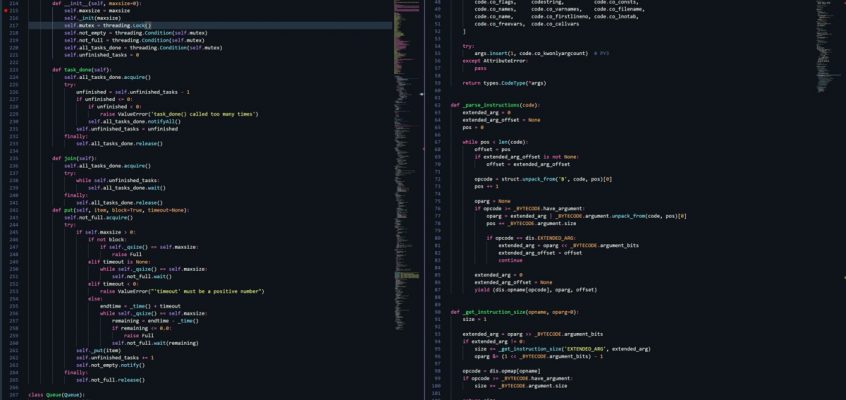Screen dimensions: 846x400
Task: Click 'task_done() called too many times' string
Action: click(204, 114)
